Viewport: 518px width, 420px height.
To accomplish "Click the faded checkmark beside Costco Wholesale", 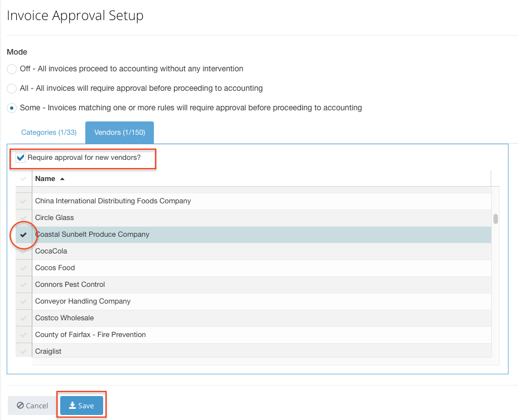I will click(x=23, y=318).
